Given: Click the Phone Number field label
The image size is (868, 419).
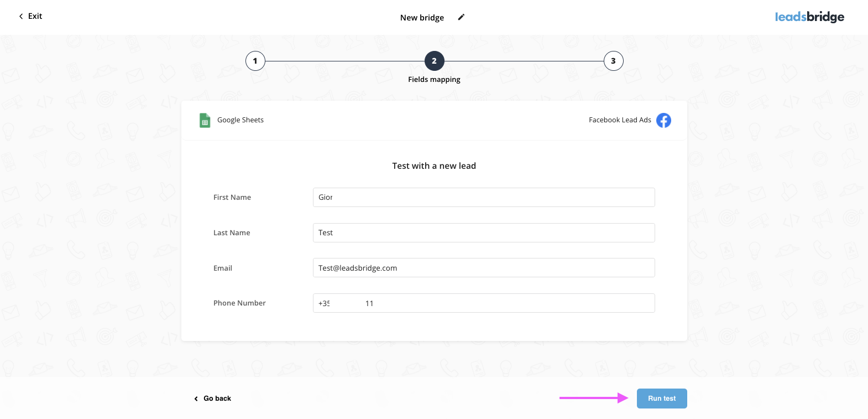Looking at the screenshot, I should tap(239, 303).
